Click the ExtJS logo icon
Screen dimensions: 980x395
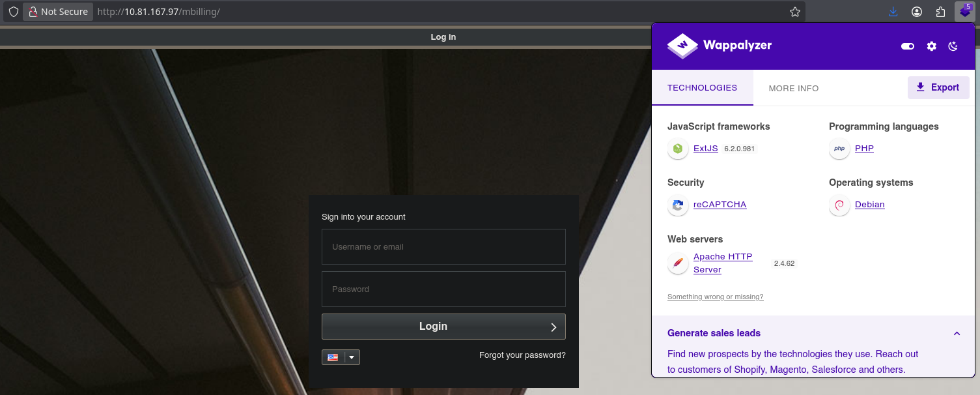(678, 149)
